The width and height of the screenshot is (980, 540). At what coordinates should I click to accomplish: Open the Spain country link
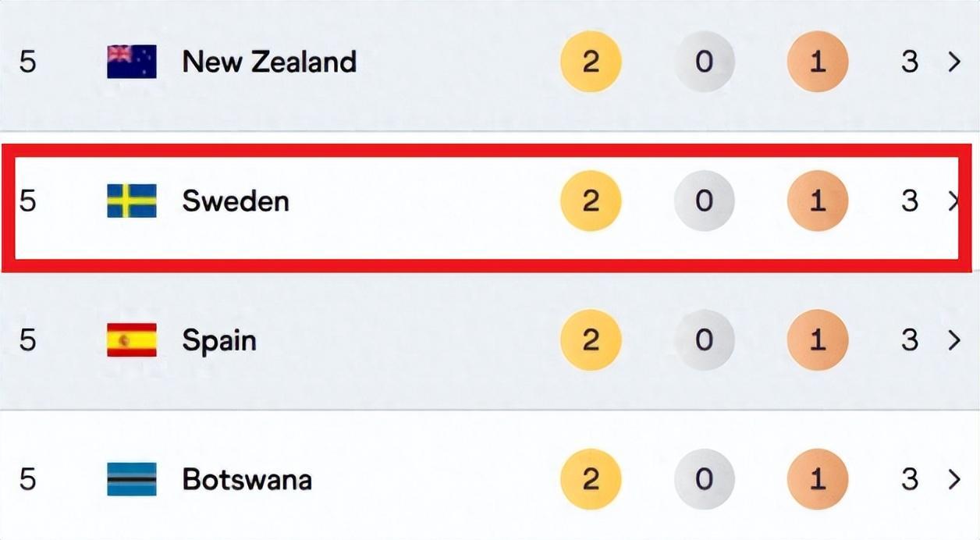click(219, 340)
